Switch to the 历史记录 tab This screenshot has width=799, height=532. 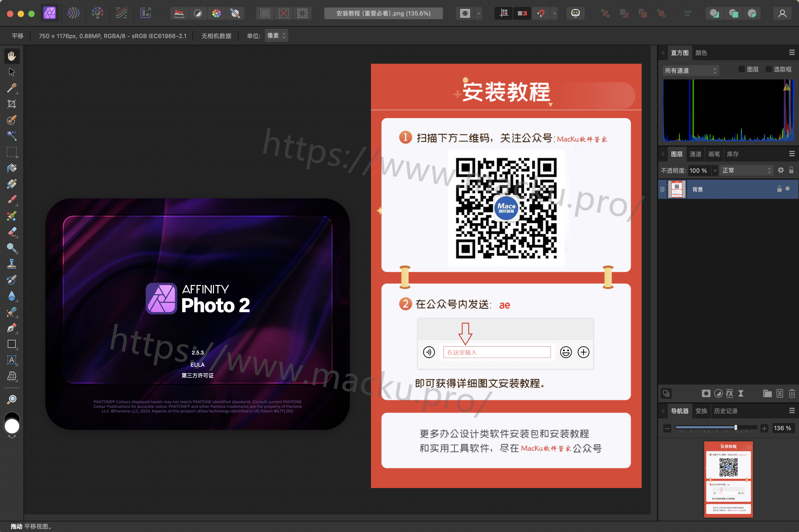[726, 411]
